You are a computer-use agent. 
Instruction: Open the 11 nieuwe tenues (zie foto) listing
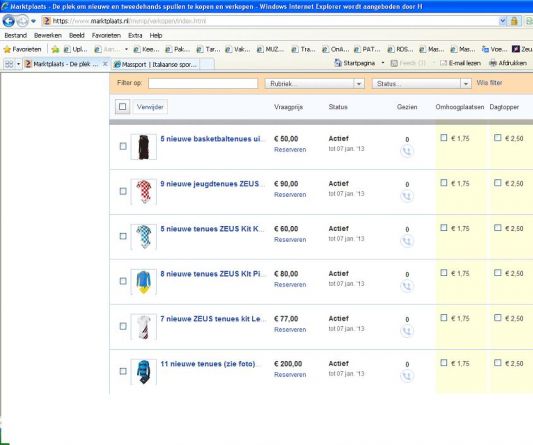point(209,364)
